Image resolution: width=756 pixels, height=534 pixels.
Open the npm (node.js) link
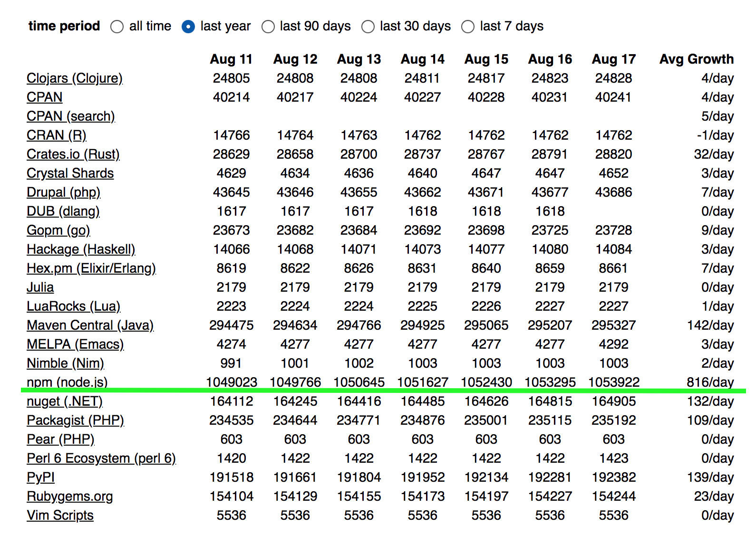(x=67, y=382)
